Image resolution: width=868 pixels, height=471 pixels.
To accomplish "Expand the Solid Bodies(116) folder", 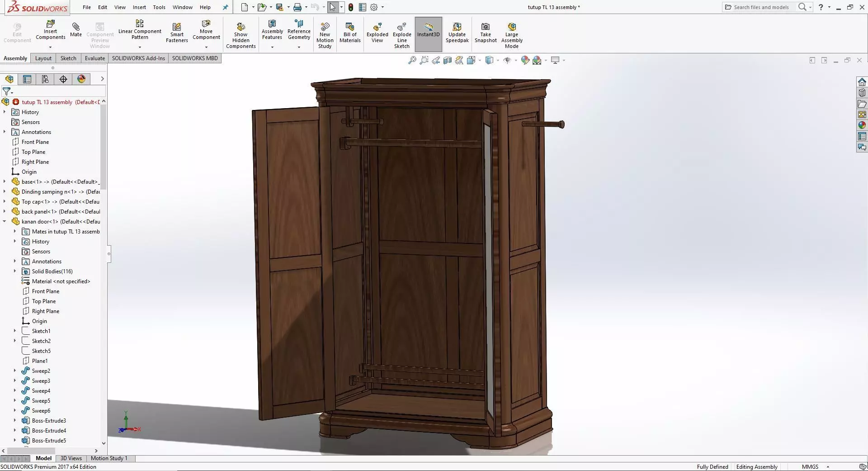I will [x=15, y=271].
